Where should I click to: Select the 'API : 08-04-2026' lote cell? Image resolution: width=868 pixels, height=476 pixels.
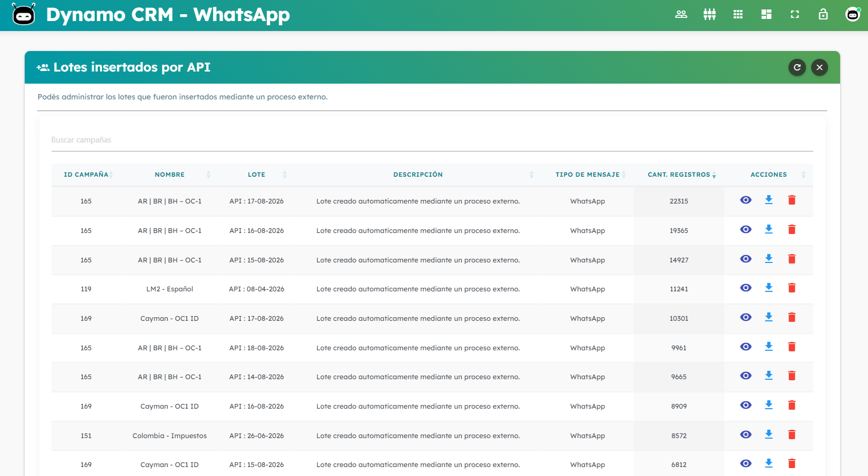pyautogui.click(x=257, y=289)
